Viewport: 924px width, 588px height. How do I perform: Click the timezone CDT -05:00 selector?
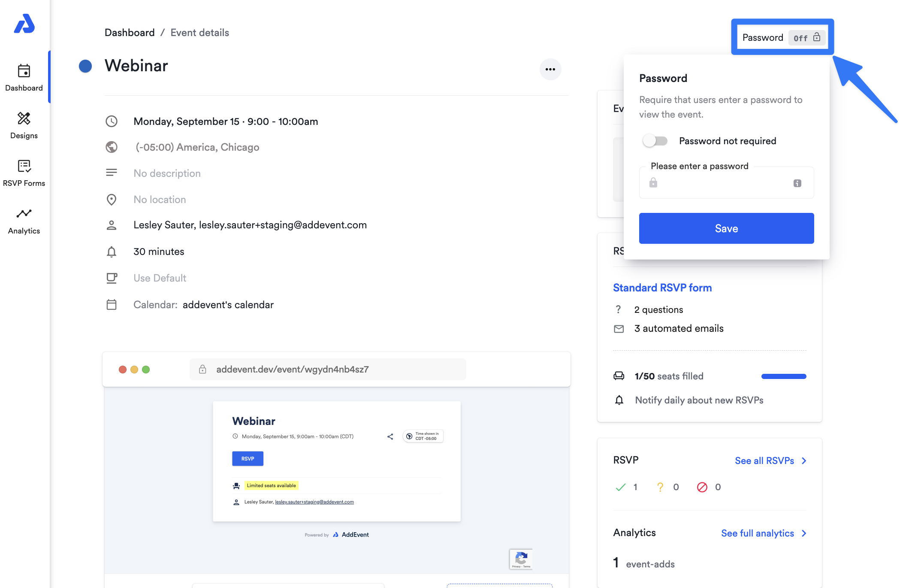tap(423, 436)
